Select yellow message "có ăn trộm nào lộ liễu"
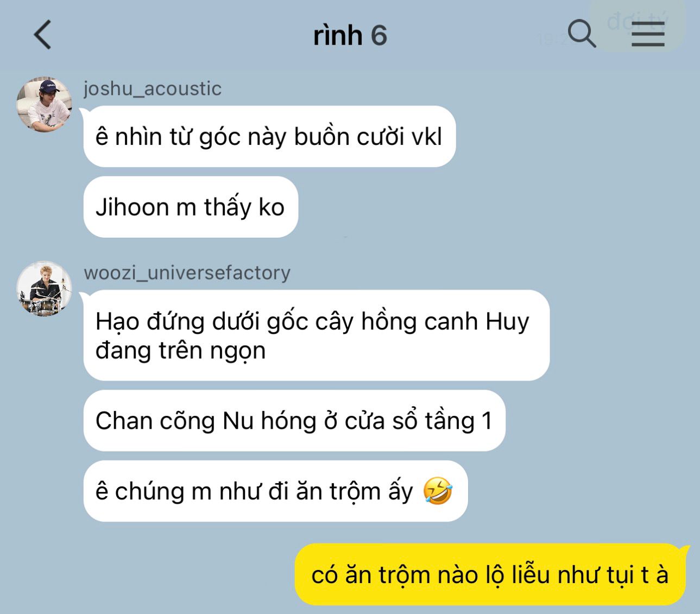The image size is (700, 614). click(490, 574)
